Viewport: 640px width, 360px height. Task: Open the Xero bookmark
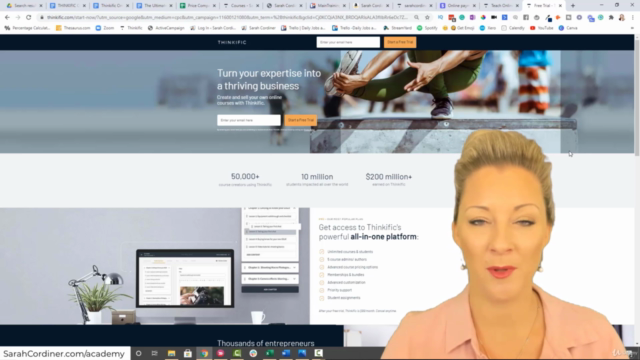pos(488,28)
